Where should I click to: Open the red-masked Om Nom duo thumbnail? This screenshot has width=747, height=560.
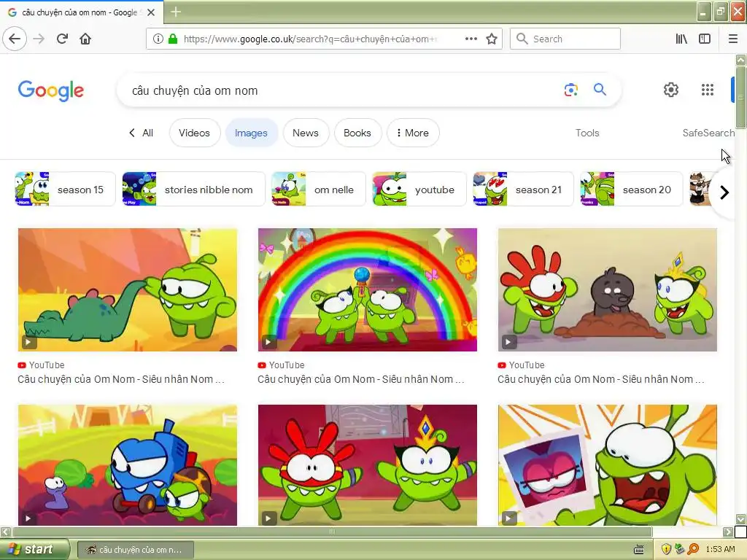coord(368,465)
